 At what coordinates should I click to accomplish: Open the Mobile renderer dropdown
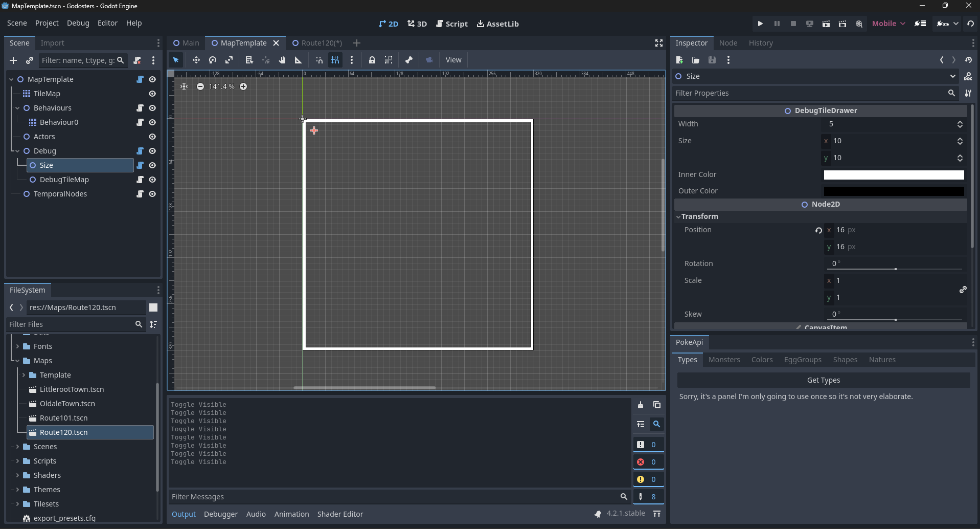(x=888, y=24)
